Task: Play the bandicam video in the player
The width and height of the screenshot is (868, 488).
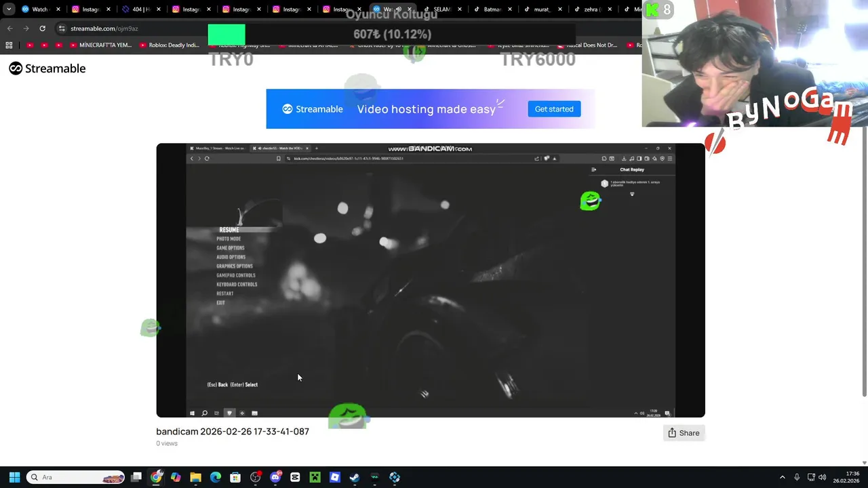Action: point(431,280)
